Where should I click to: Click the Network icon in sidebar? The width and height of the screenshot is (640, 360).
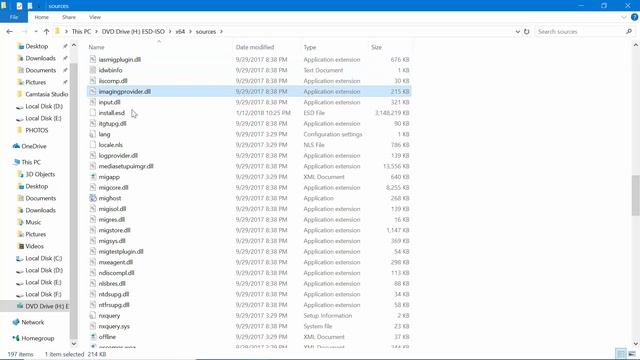(x=16, y=322)
